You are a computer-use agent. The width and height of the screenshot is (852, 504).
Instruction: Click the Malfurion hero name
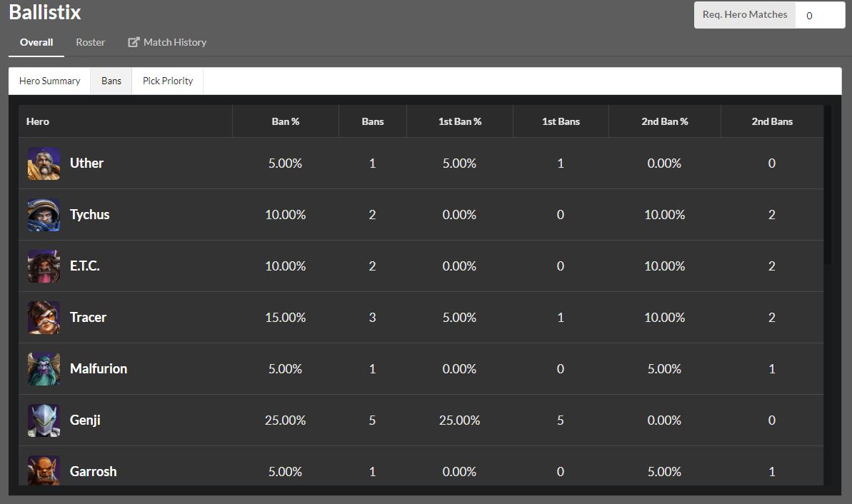[99, 368]
